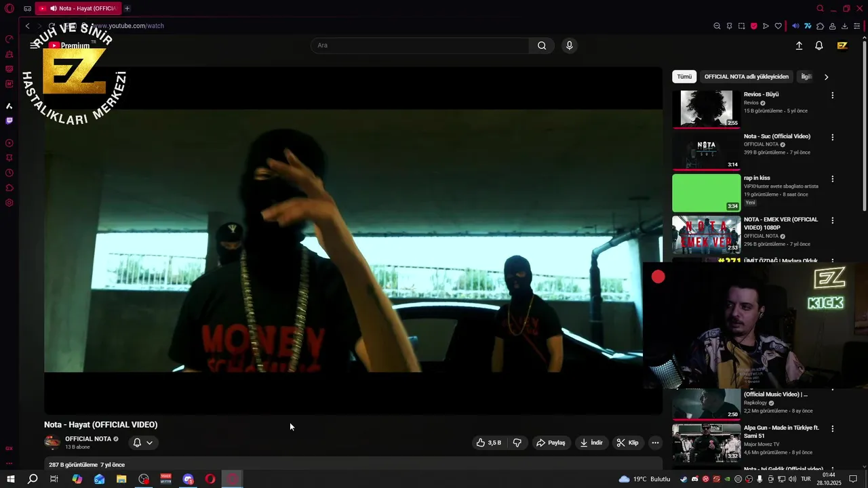Toggle the red recording indicator dot
This screenshot has height=488, width=868.
click(658, 277)
